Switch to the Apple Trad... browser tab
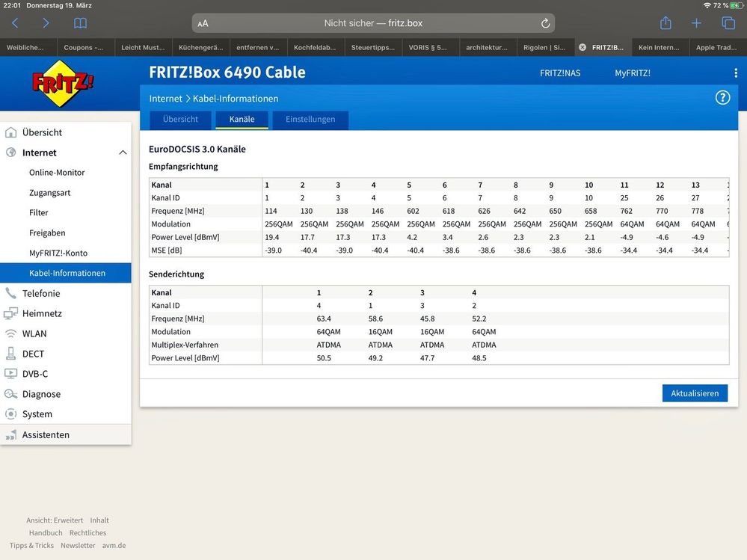Viewport: 747px width, 560px height. [717, 47]
